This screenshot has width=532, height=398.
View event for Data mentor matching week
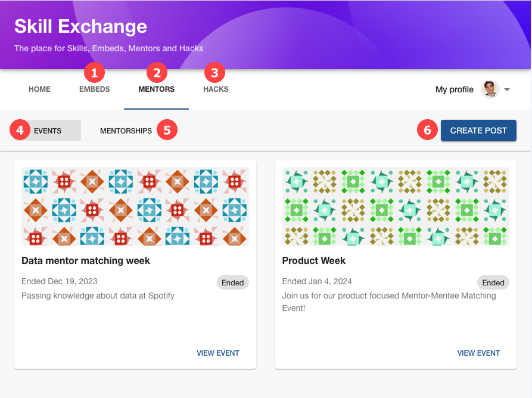[218, 353]
